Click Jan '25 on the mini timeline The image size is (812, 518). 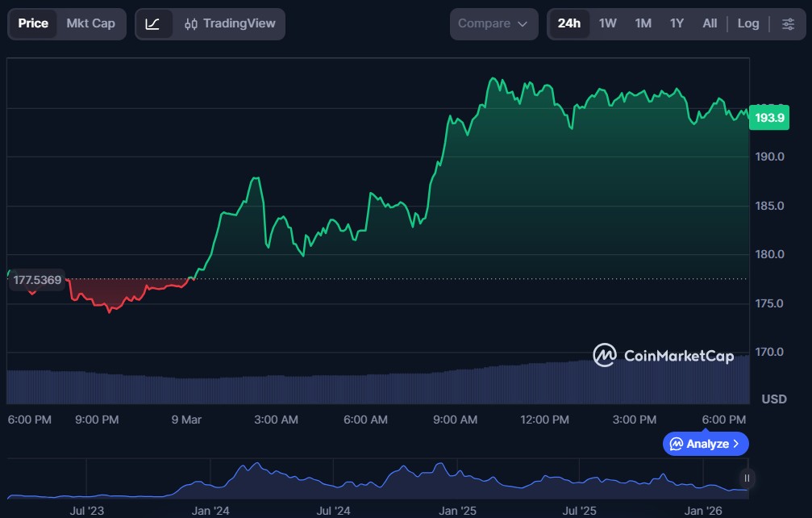[x=456, y=511]
